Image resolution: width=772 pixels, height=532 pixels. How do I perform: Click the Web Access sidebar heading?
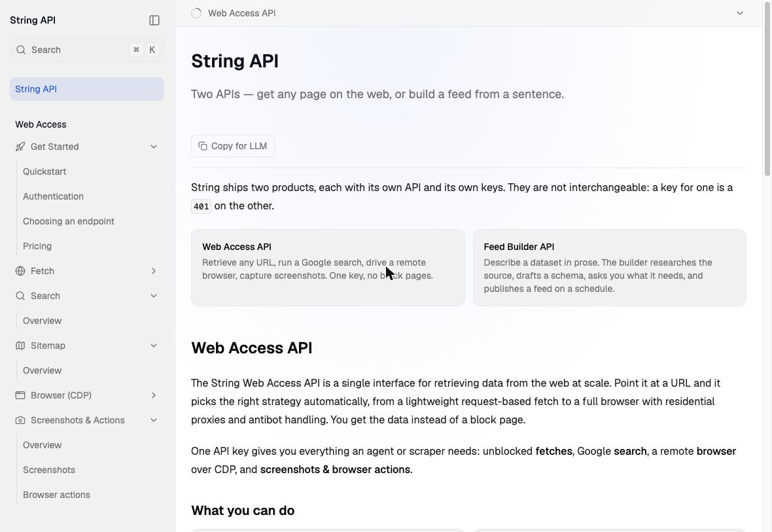click(x=41, y=124)
